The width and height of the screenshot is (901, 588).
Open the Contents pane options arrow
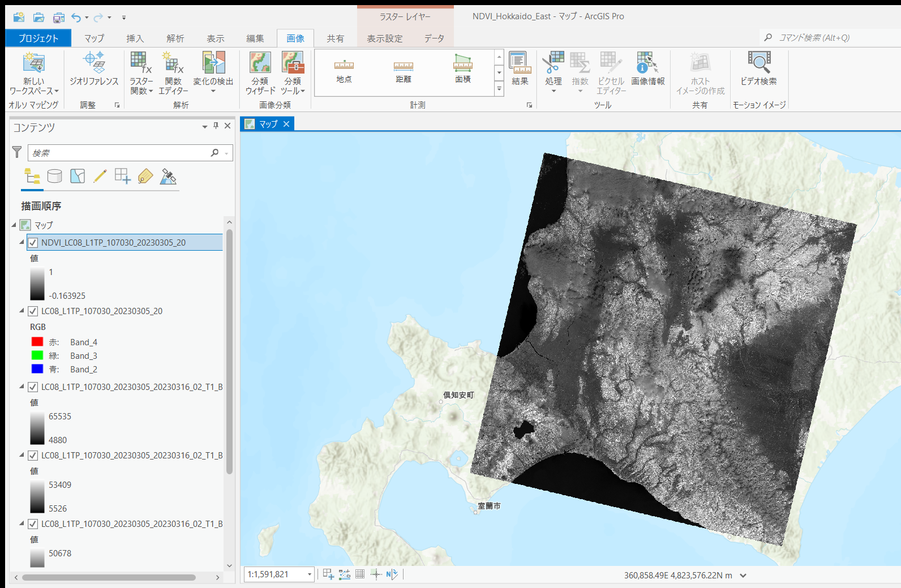pyautogui.click(x=205, y=127)
